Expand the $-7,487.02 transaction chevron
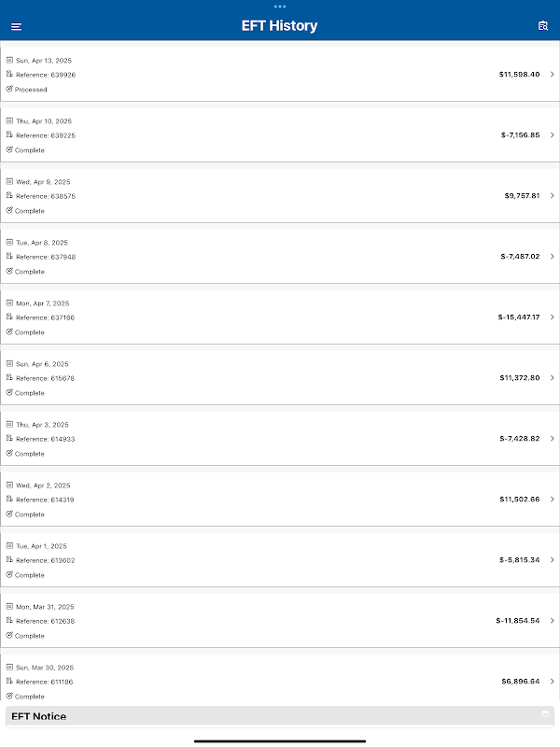This screenshot has height=747, width=560. tap(552, 257)
